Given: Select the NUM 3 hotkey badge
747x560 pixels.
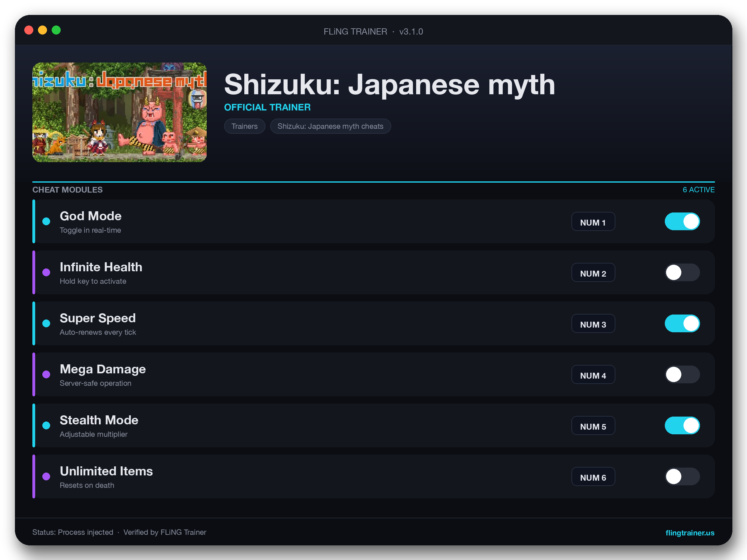Looking at the screenshot, I should coord(593,324).
